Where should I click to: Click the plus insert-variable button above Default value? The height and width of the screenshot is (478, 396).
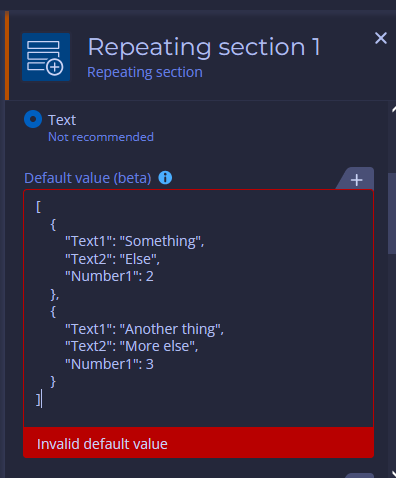coord(356,180)
